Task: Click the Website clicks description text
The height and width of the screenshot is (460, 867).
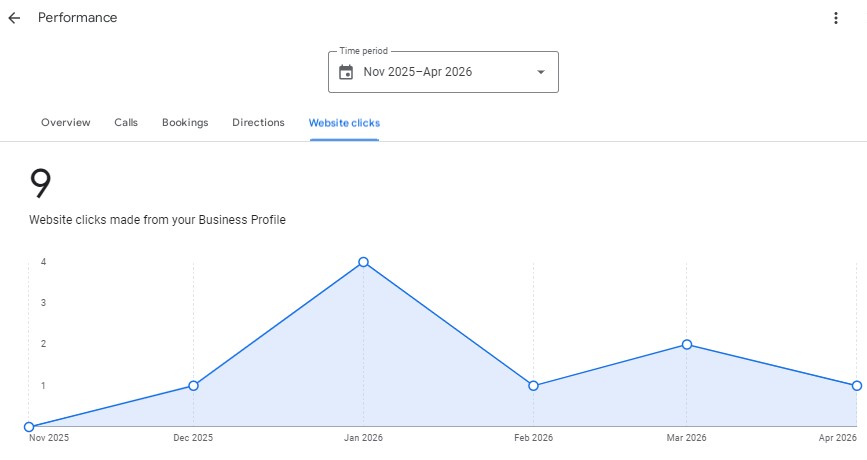Action: 157,220
